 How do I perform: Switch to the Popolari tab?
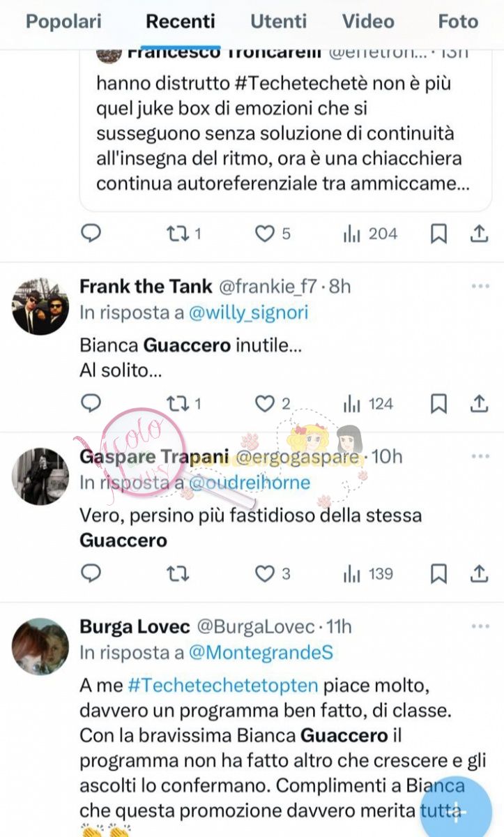pos(63,22)
